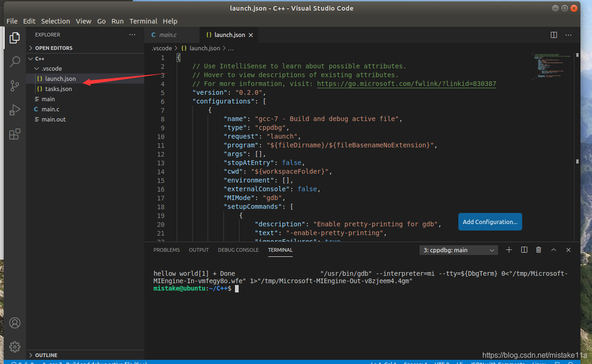
Task: Open the File menu
Action: (x=12, y=21)
